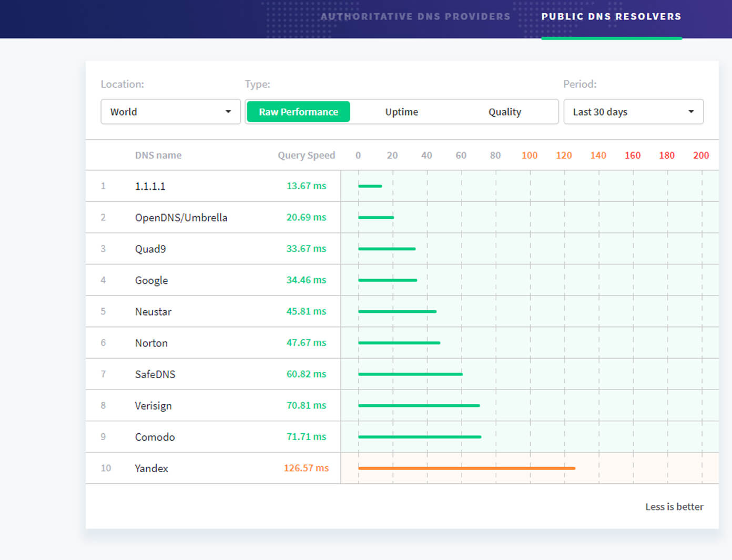The image size is (732, 560).
Task: Click the 33.67 ms query speed value
Action: 306,248
